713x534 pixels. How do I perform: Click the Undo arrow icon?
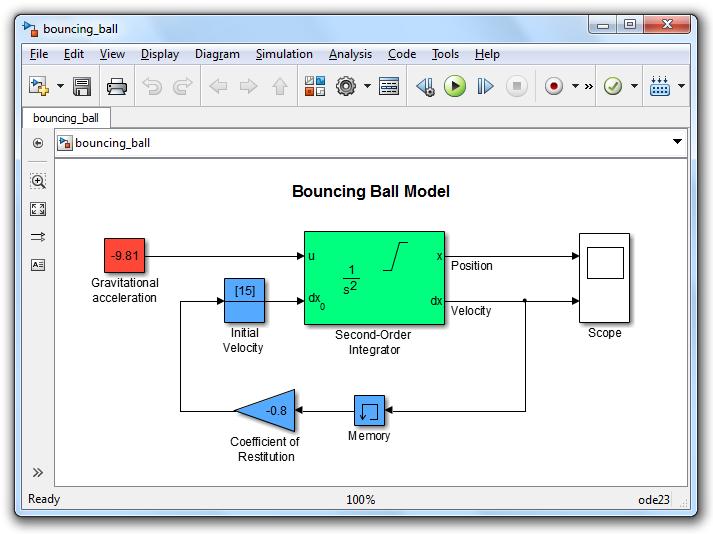pyautogui.click(x=152, y=86)
